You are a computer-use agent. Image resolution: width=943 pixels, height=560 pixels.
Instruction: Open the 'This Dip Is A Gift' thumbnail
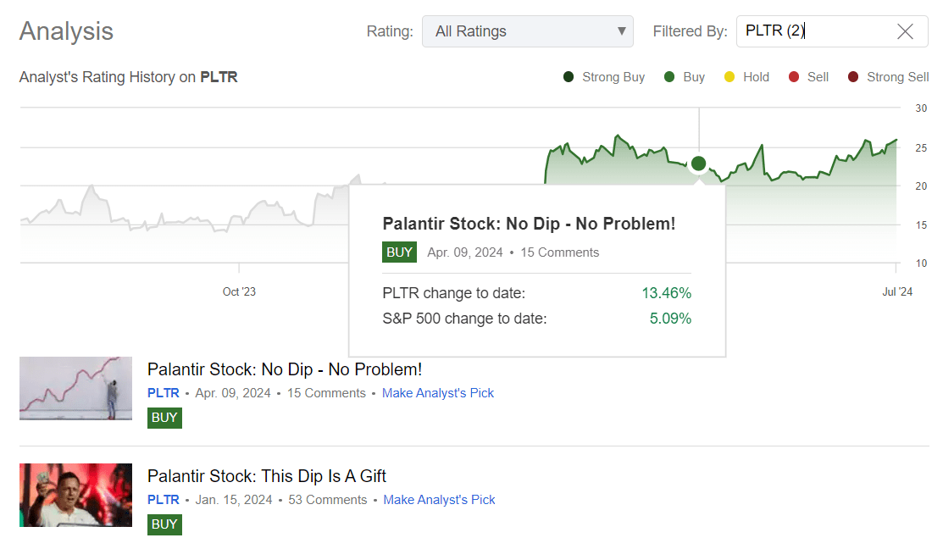[75, 495]
